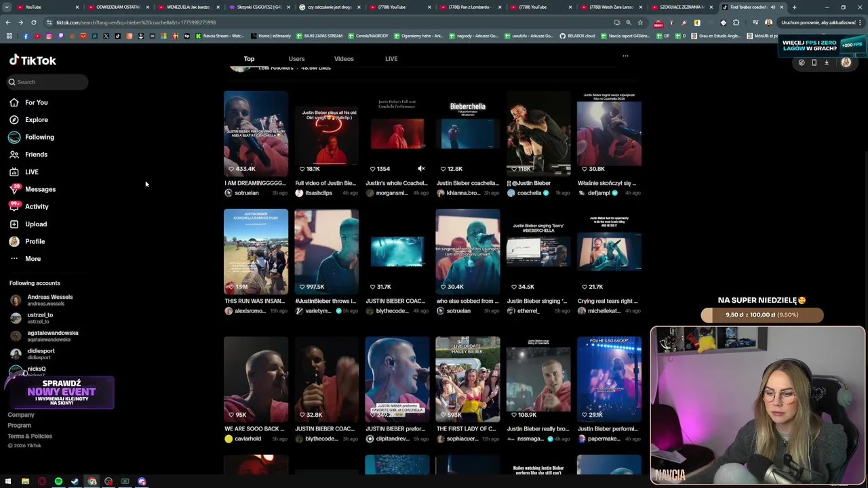Open the THIS RUN WAS INSAN... video

pyautogui.click(x=256, y=251)
